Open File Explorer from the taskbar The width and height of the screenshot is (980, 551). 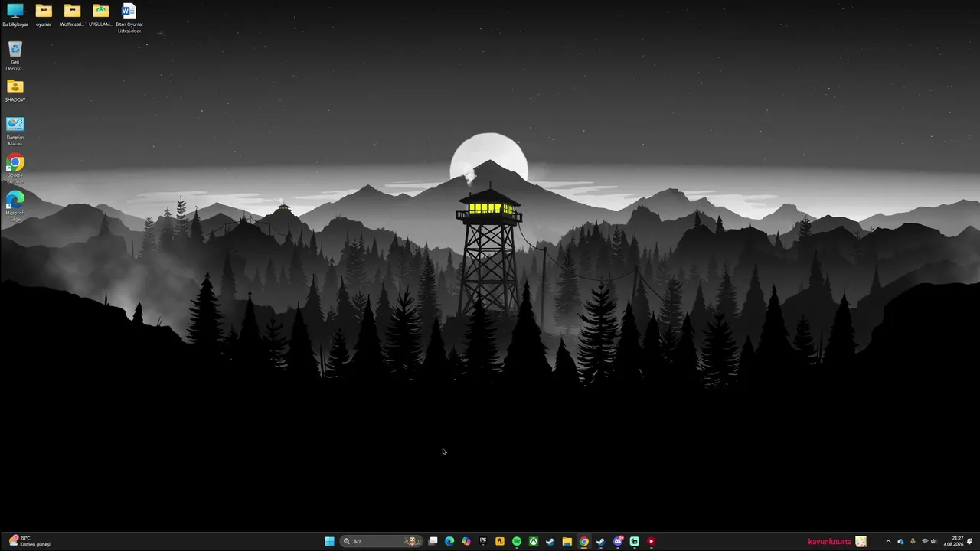point(567,542)
